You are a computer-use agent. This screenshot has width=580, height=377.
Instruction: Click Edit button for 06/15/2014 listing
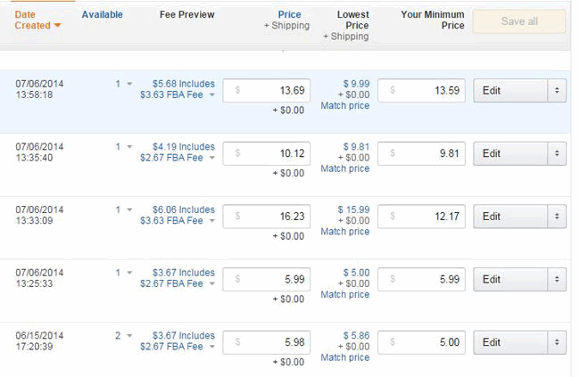click(x=510, y=342)
